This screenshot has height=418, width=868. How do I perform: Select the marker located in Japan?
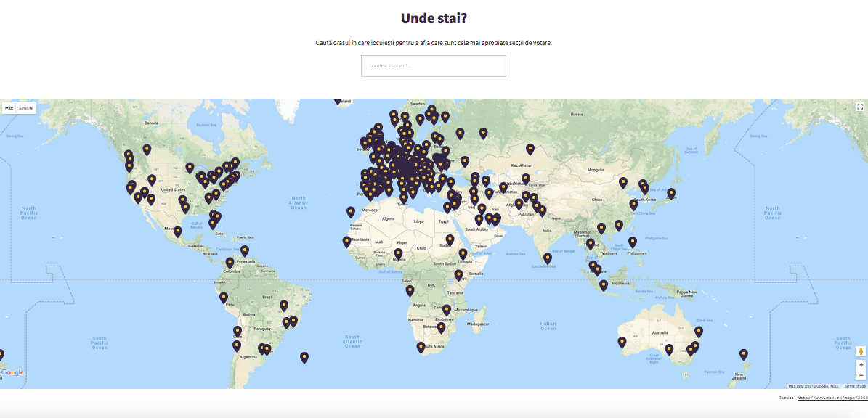[x=671, y=194]
